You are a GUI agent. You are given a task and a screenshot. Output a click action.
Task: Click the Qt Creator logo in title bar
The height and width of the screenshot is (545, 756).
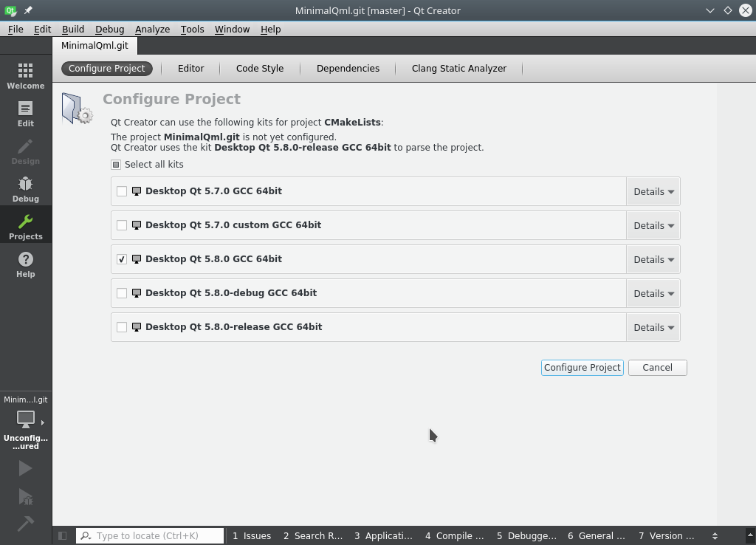[x=10, y=10]
